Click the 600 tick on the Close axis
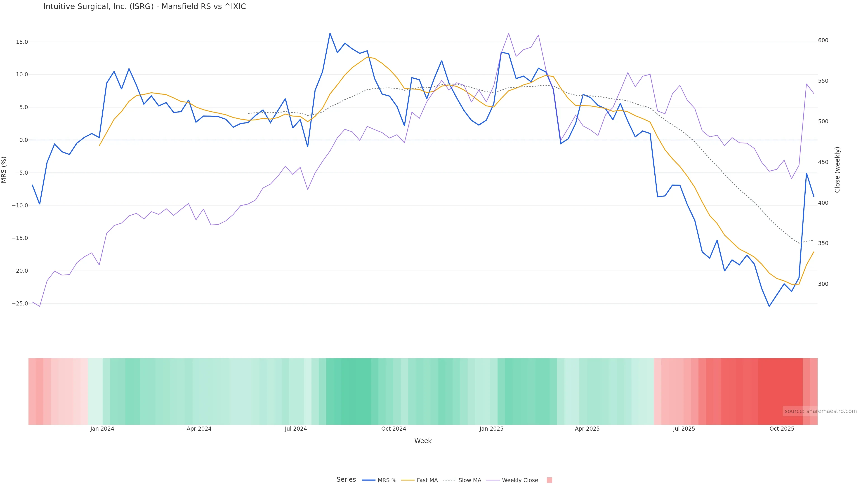 [x=823, y=40]
